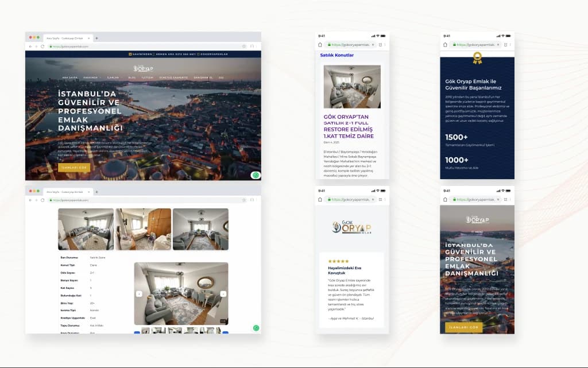Open the Danışman Ol menu item
Screen dimensions: 588x368
click(x=203, y=78)
